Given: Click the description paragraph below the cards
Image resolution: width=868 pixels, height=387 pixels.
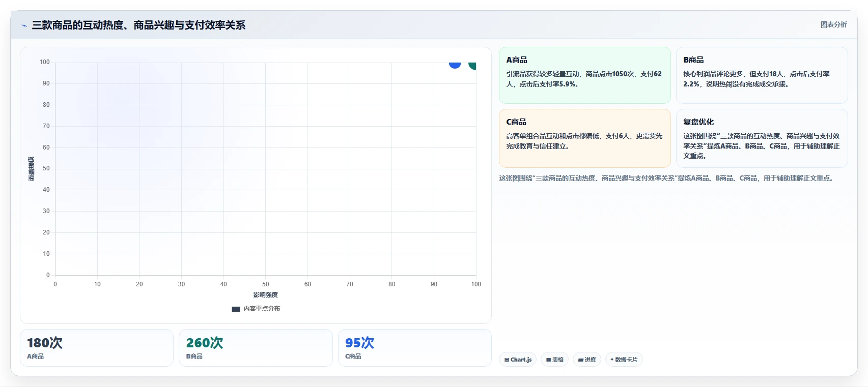Looking at the screenshot, I should [667, 178].
